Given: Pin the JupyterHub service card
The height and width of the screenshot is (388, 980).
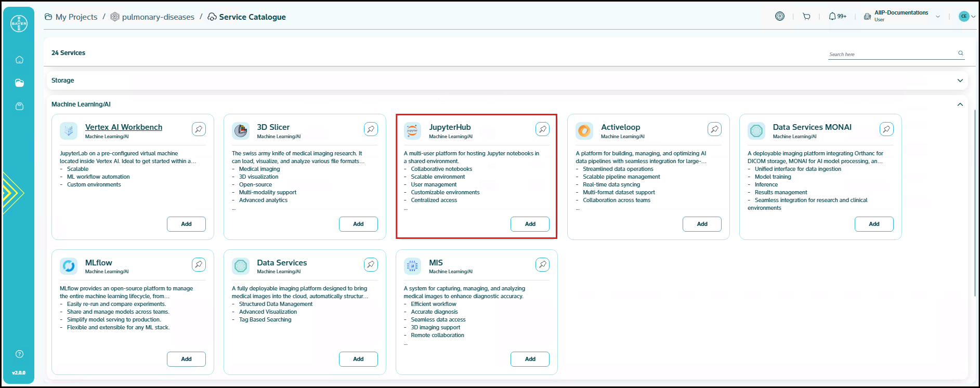Looking at the screenshot, I should [x=542, y=129].
